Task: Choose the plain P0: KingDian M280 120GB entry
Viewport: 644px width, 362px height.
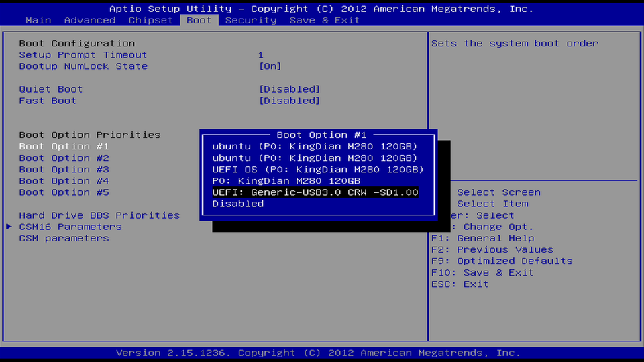Action: pos(286,181)
